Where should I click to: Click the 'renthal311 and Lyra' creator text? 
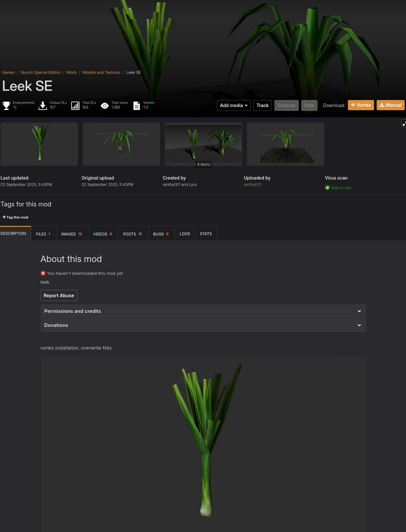tap(180, 185)
